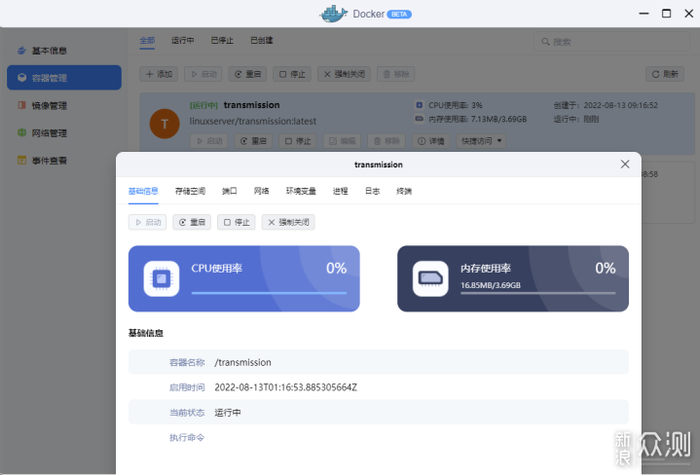Screen dimensions: 700x475
Task: Click the container name /transmission value
Action: (x=243, y=362)
